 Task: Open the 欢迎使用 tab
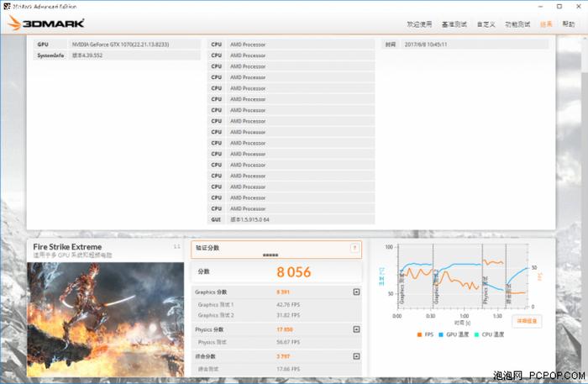coord(419,24)
